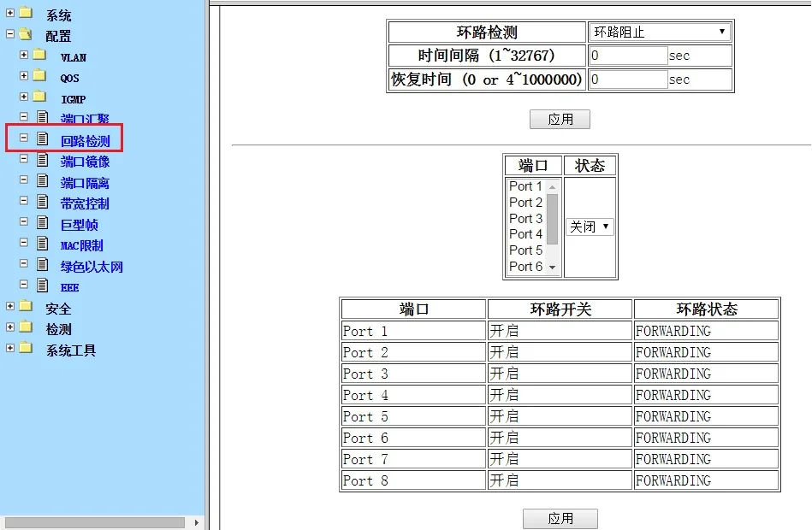Click the 开启 cell for Port 4
Viewport: 812px width, 530px height.
tap(560, 395)
